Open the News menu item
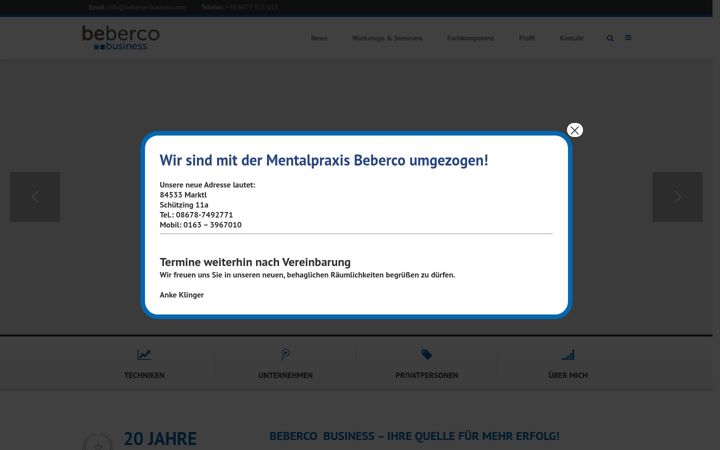The image size is (720, 450). 319,38
